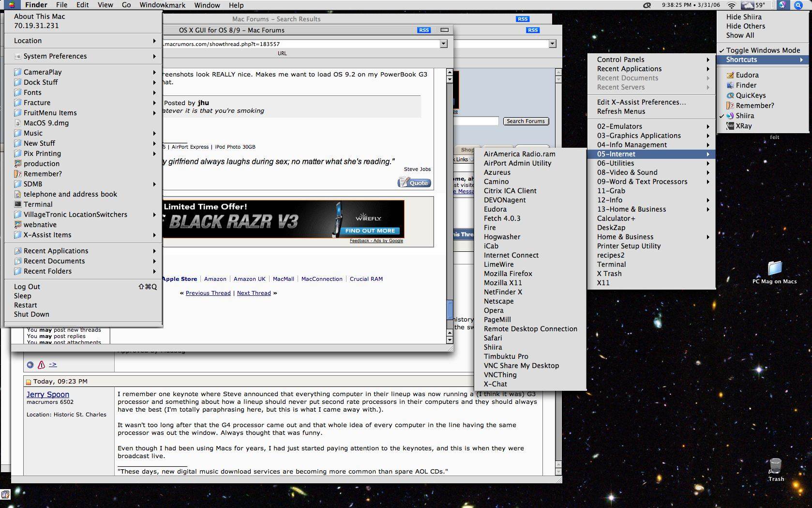
Task: Click the script menu icon in menu bar
Action: [647, 5]
